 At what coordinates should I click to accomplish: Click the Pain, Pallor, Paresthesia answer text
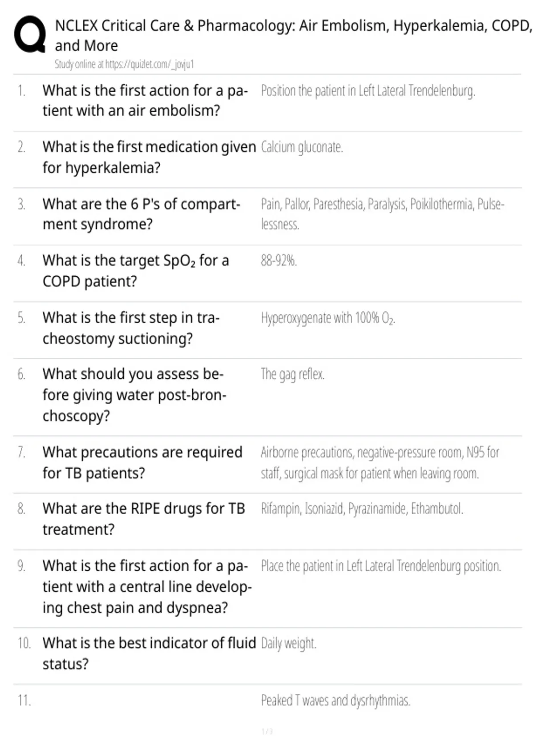point(382,214)
